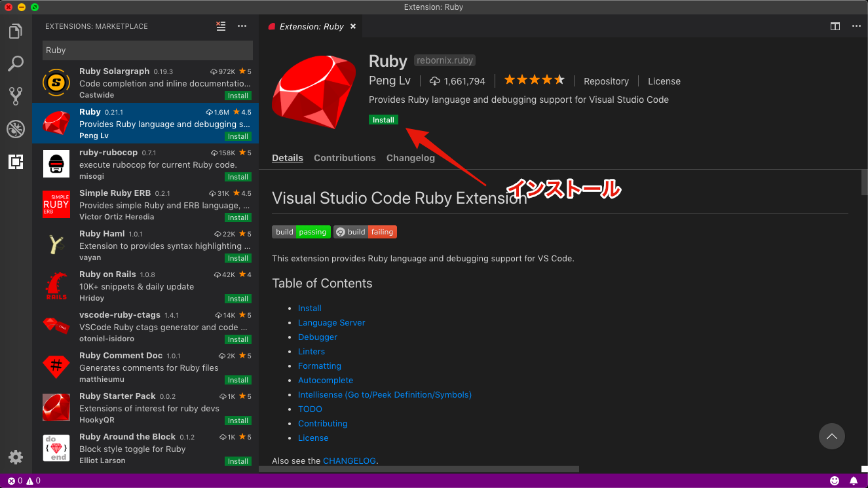Screen dimensions: 868x488
Task: Open notifications bell in status bar
Action: coord(854,481)
